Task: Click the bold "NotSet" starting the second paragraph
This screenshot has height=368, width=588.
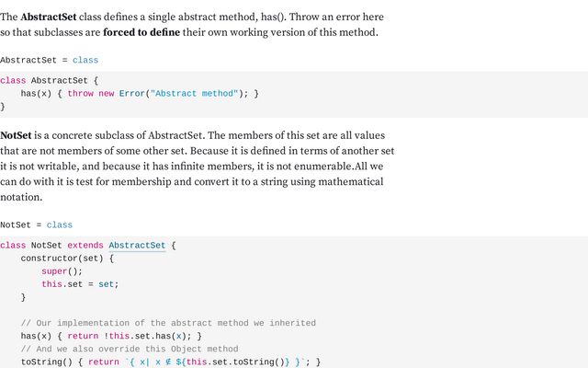Action: 16,136
